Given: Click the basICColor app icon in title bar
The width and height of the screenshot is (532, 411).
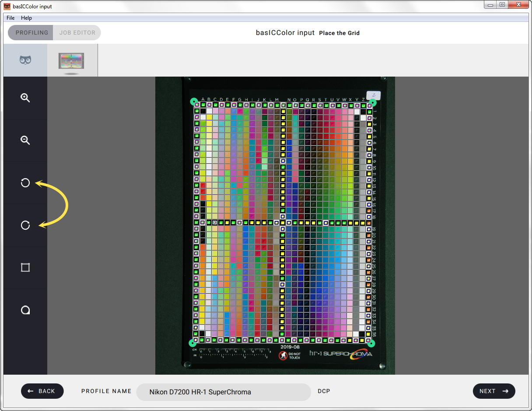Looking at the screenshot, I should tap(7, 7).
